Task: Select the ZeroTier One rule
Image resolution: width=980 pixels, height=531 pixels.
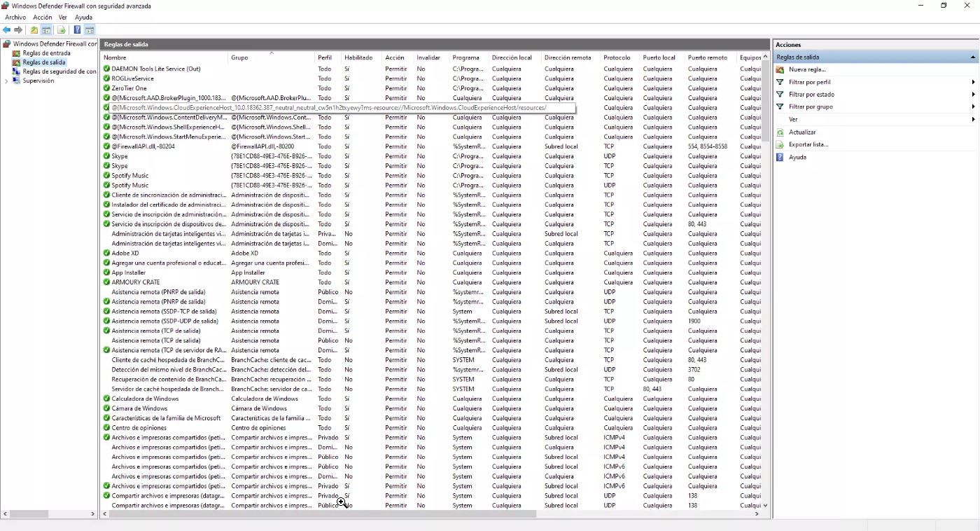Action: click(431, 88)
